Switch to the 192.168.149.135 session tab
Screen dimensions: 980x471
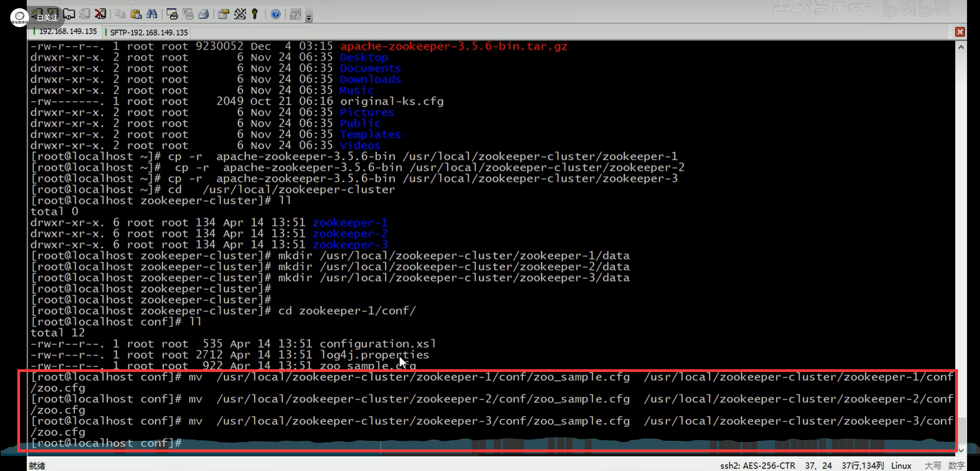(x=68, y=31)
